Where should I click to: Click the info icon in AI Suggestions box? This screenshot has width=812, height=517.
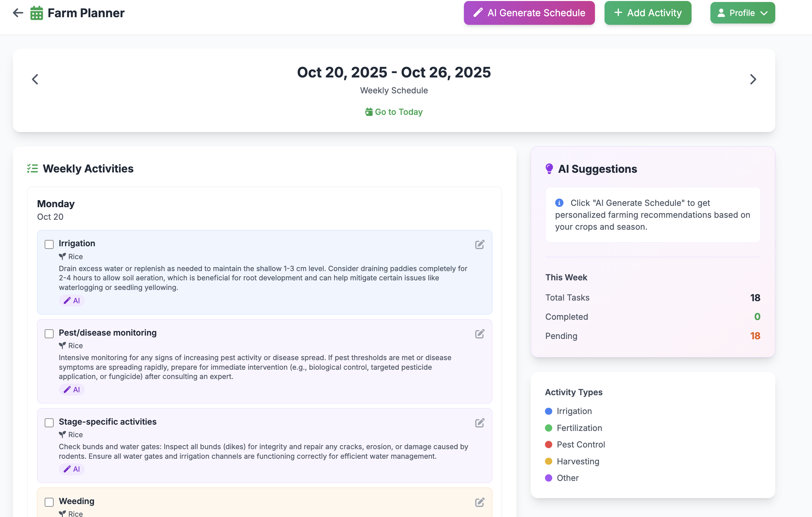tap(559, 203)
